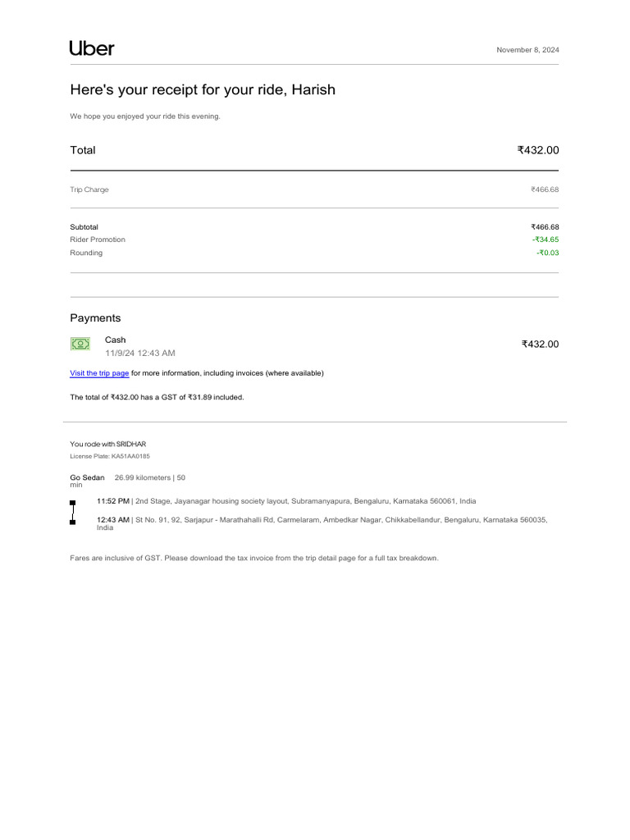Screen dimensions: 630x840
Task: Click the Rider Promotion label
Action: tap(98, 240)
